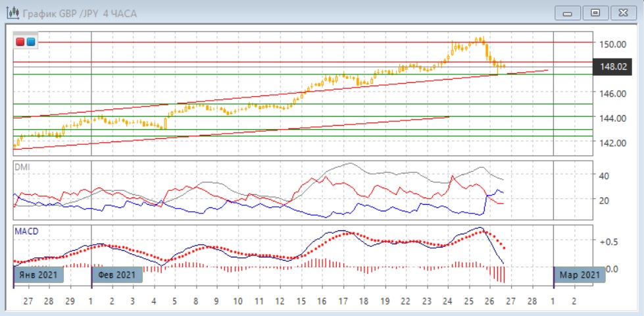Click the Фев 2021 month marker

[x=116, y=274]
